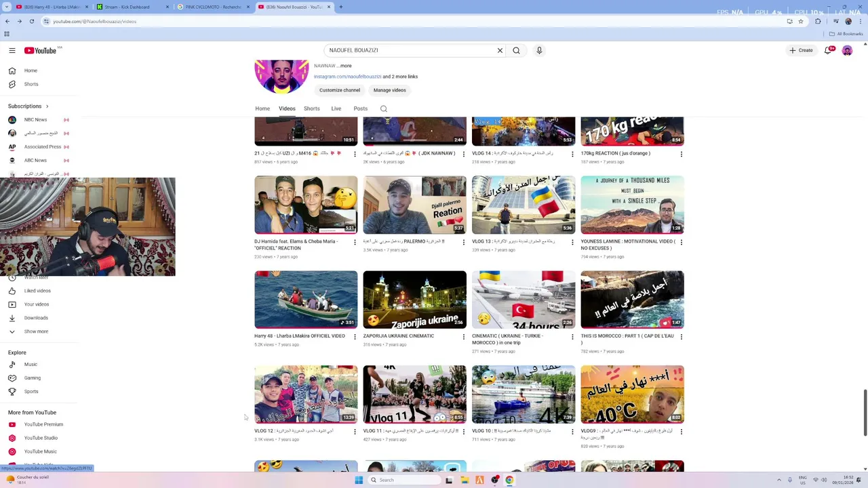
Task: Open action menu for PALERMO reaction video
Action: pos(464,242)
